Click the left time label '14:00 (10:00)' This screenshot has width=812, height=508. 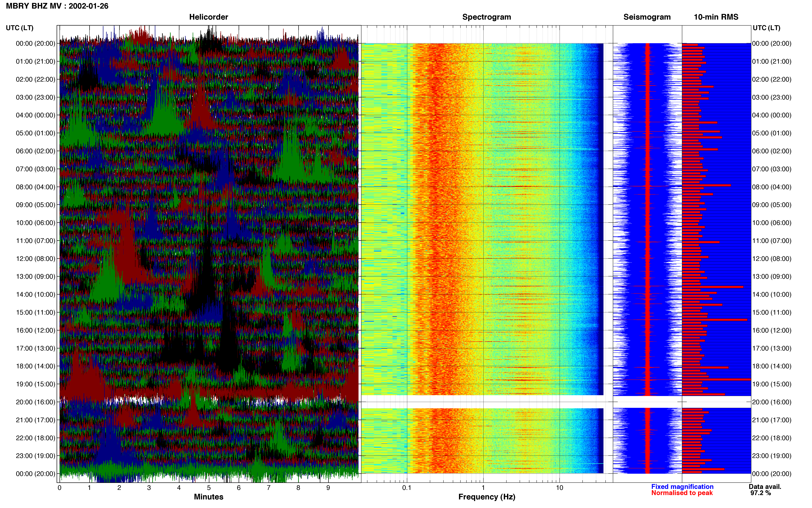(36, 294)
